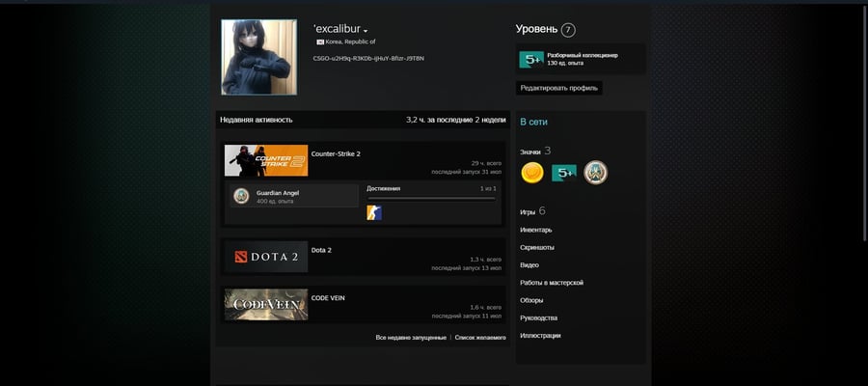Image resolution: width=868 pixels, height=386 pixels.
Task: Click the В сети online status text
Action: (x=533, y=122)
